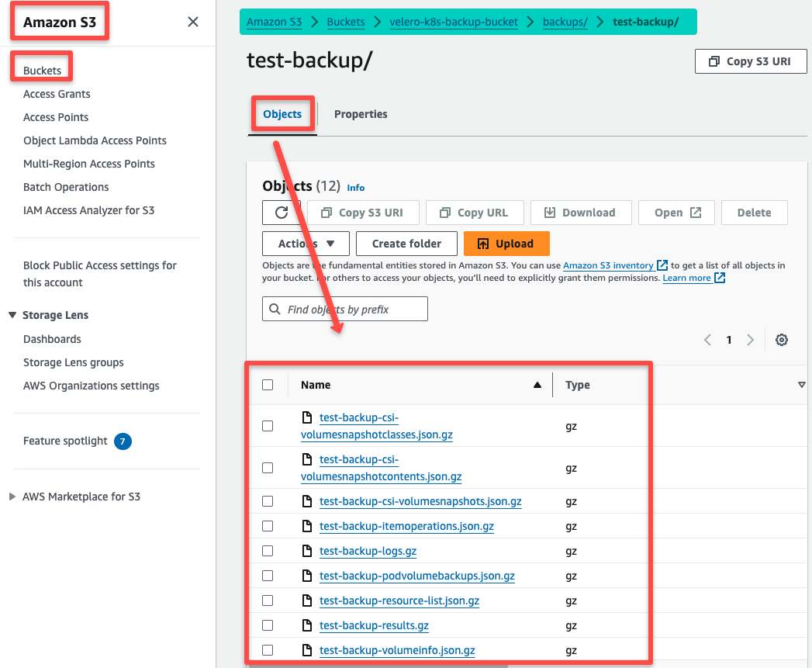Check the test-backup-logs.gz row checkbox

point(268,551)
